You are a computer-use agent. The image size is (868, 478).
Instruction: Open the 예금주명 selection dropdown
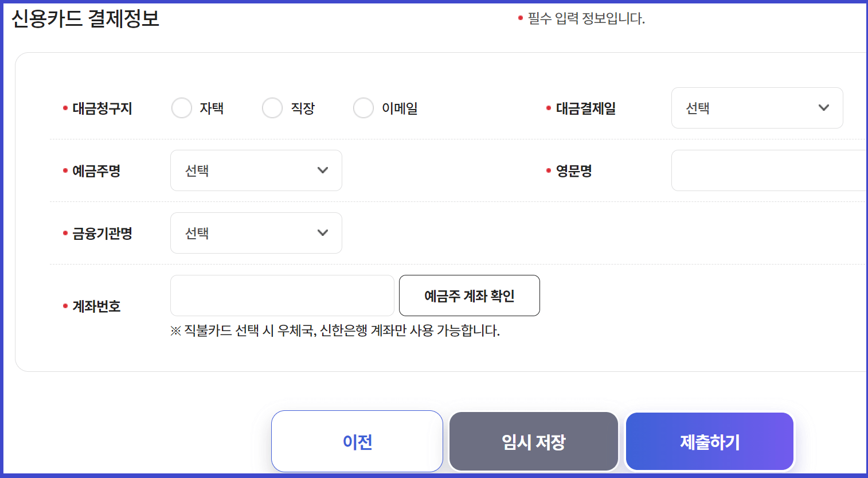[256, 170]
